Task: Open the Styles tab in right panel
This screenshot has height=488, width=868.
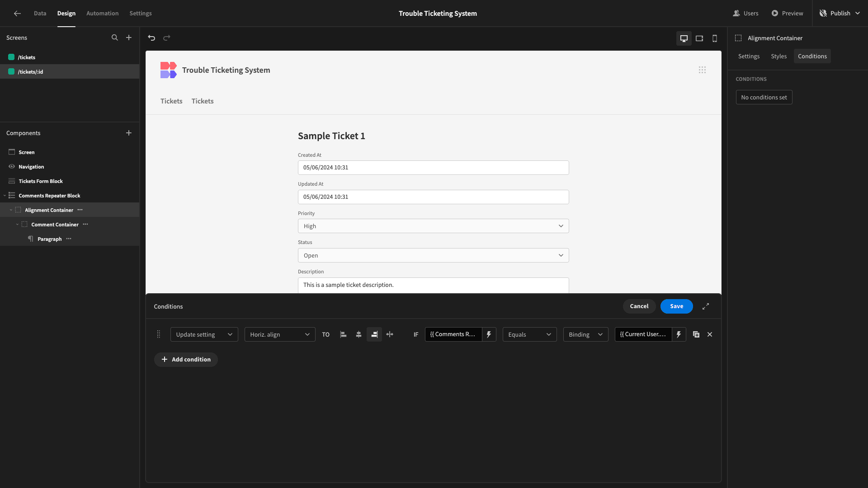Action: tap(779, 56)
